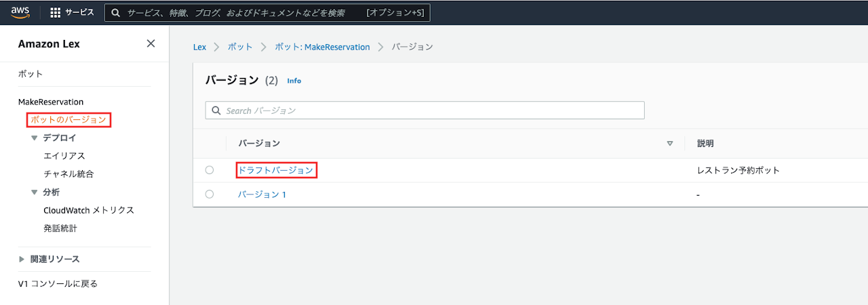Collapse the デプロイ section triangle
This screenshot has width=868, height=305.
click(35, 138)
